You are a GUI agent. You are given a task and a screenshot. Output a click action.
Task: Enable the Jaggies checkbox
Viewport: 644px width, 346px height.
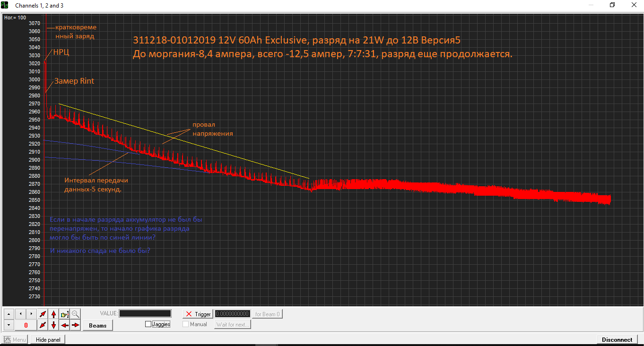pos(148,324)
